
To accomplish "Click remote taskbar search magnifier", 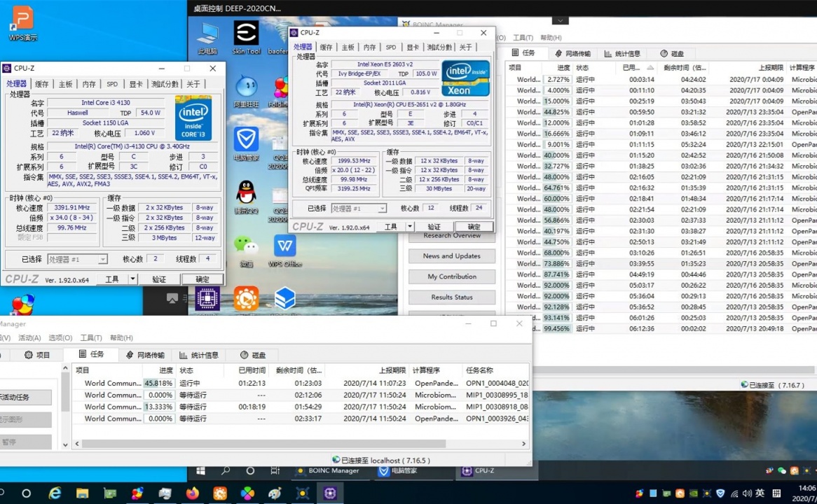I will pos(225,470).
